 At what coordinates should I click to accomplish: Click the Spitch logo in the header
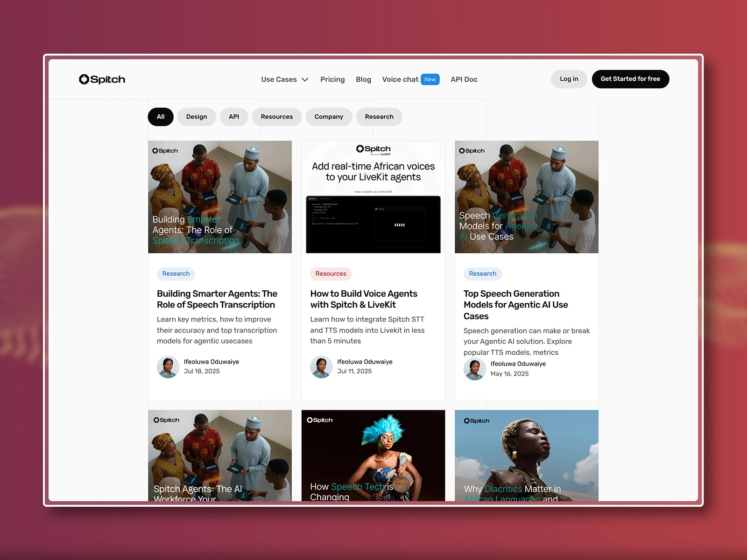coord(102,79)
